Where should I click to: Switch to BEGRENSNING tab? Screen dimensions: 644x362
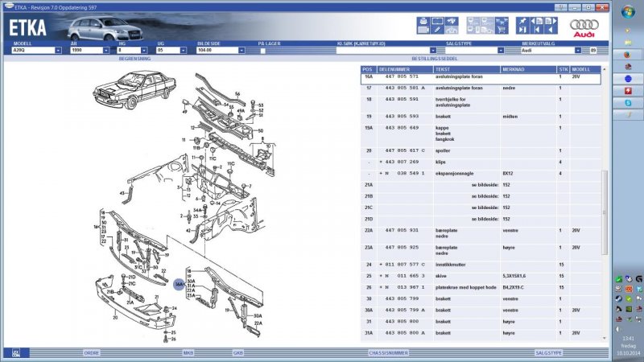(134, 59)
